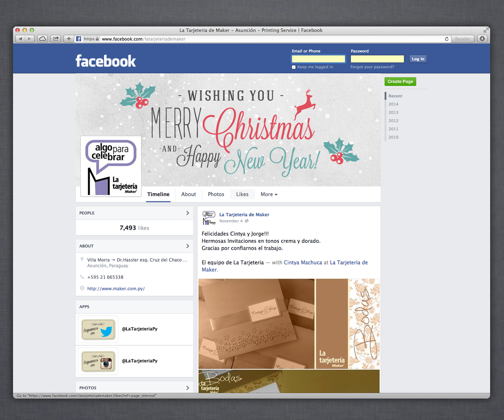Open Top Sites with the cloud icon

click(x=42, y=38)
